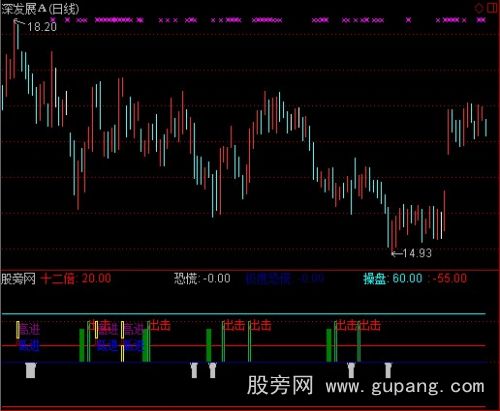Select the 14.93 low price label
Screen dimensions: 500x411
[x=417, y=253]
